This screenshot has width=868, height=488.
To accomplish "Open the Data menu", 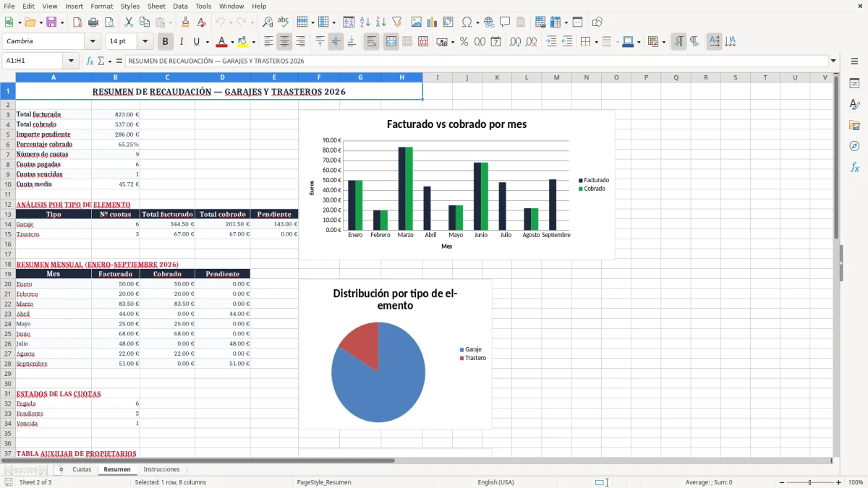I will (x=180, y=6).
